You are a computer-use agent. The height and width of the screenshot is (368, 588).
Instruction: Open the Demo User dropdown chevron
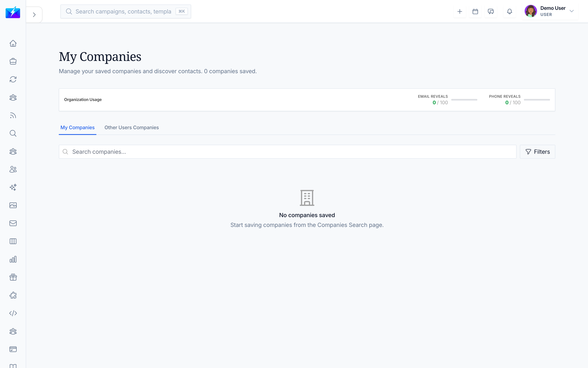point(571,11)
